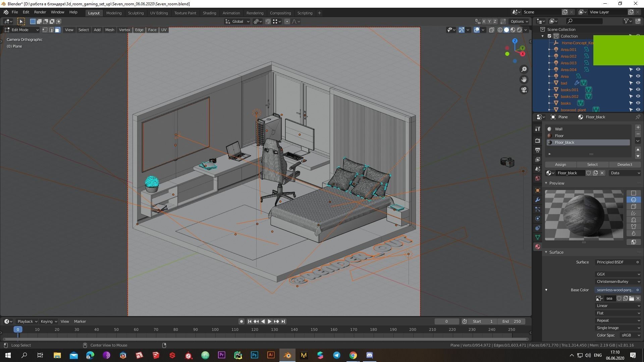Open the Global transform orientation dropdown

(x=237, y=21)
